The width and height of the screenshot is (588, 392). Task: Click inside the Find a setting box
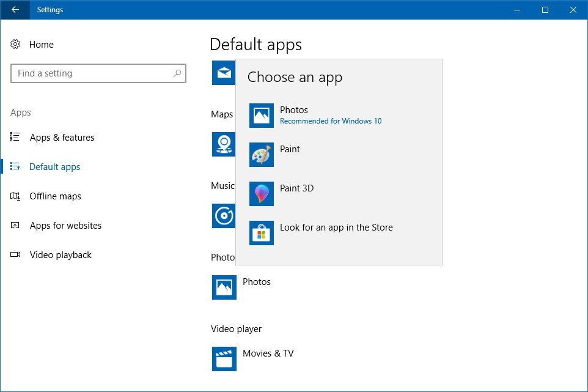pos(92,73)
